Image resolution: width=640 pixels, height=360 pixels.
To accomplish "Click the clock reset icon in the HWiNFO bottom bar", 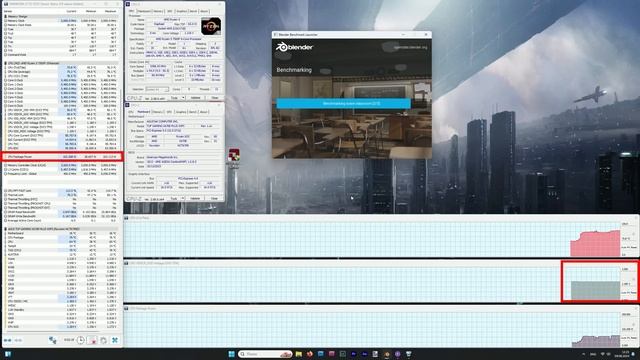I will tap(80, 340).
